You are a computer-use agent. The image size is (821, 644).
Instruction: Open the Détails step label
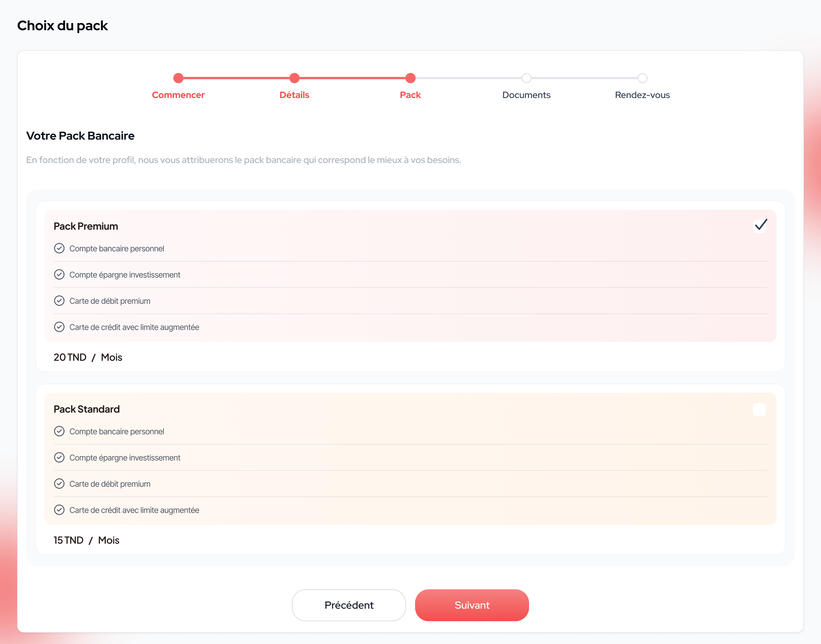coord(294,95)
